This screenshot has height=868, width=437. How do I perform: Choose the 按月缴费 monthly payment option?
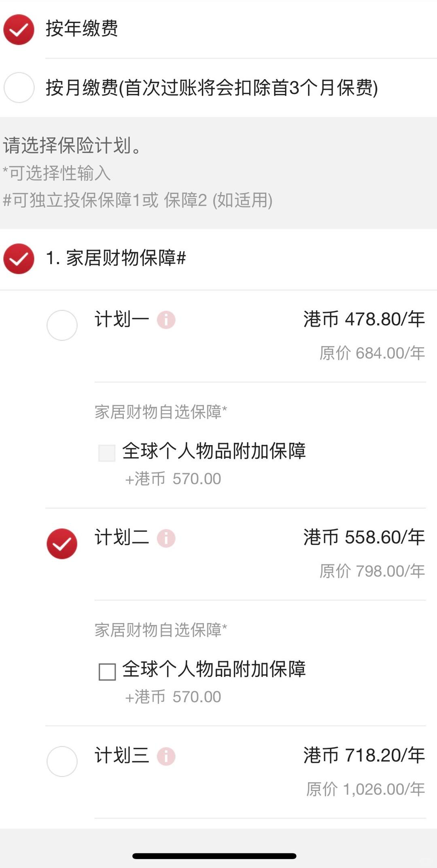click(19, 87)
